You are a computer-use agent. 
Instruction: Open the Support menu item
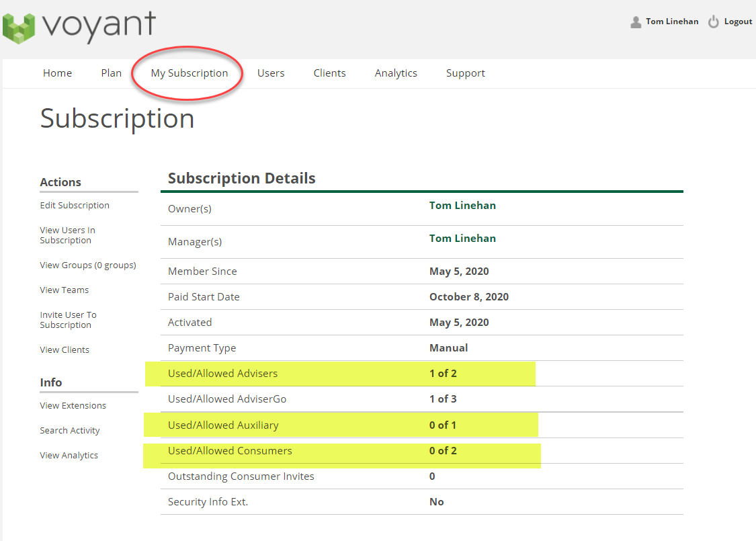click(465, 73)
